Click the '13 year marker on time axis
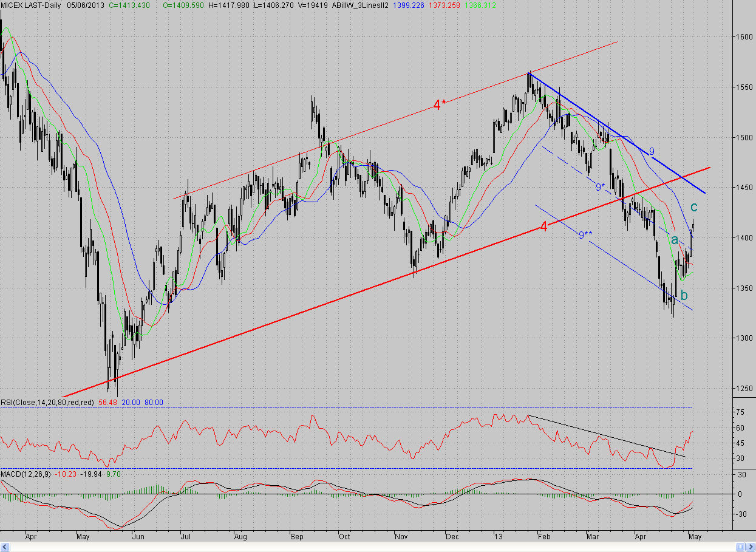Screen dimensions: 756x552 [x=498, y=537]
